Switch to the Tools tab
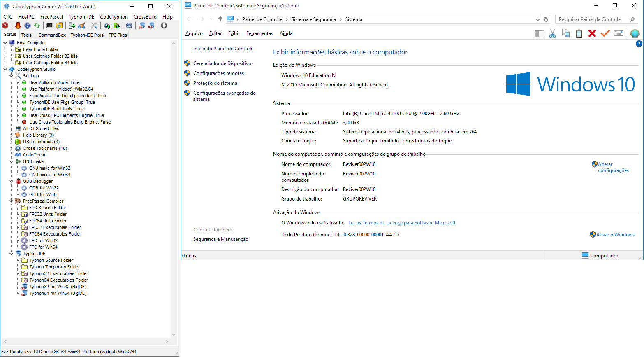Image resolution: width=644 pixels, height=357 pixels. [x=26, y=35]
